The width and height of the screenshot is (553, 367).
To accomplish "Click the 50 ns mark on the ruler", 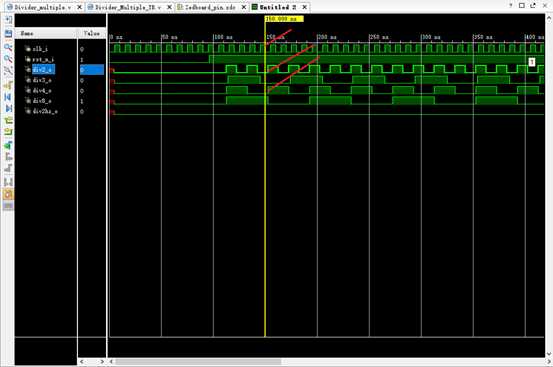I will point(170,37).
